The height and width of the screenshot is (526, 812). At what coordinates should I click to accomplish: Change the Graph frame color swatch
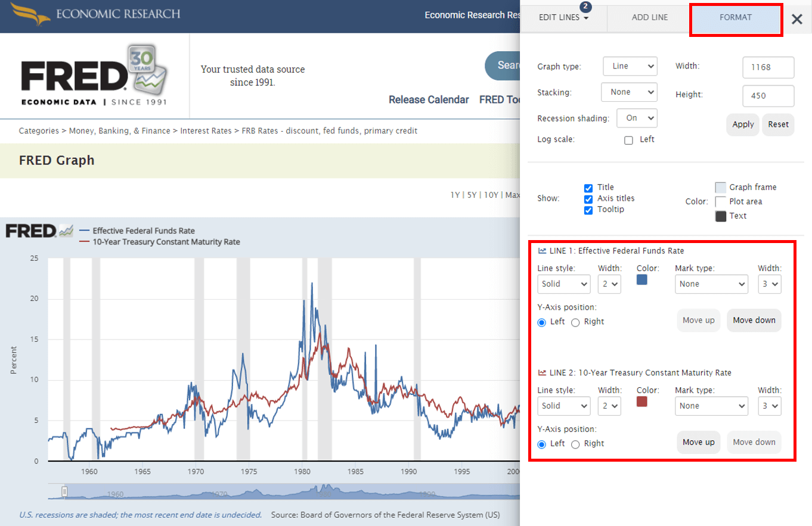pyautogui.click(x=720, y=188)
